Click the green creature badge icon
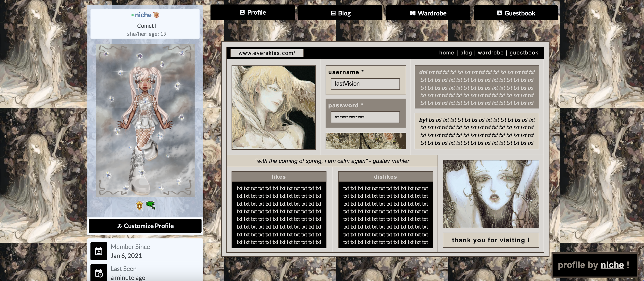Image resolution: width=644 pixels, height=281 pixels. tap(150, 205)
